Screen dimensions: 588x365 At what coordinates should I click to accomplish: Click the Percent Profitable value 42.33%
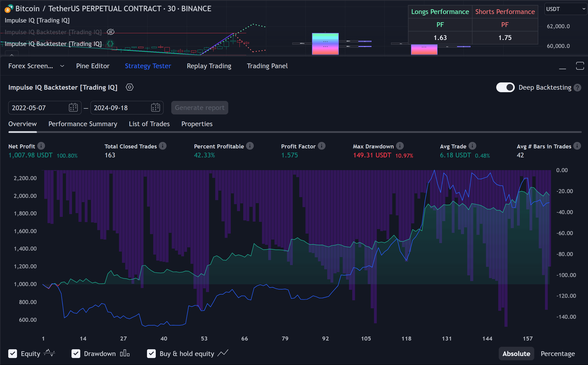pos(204,155)
